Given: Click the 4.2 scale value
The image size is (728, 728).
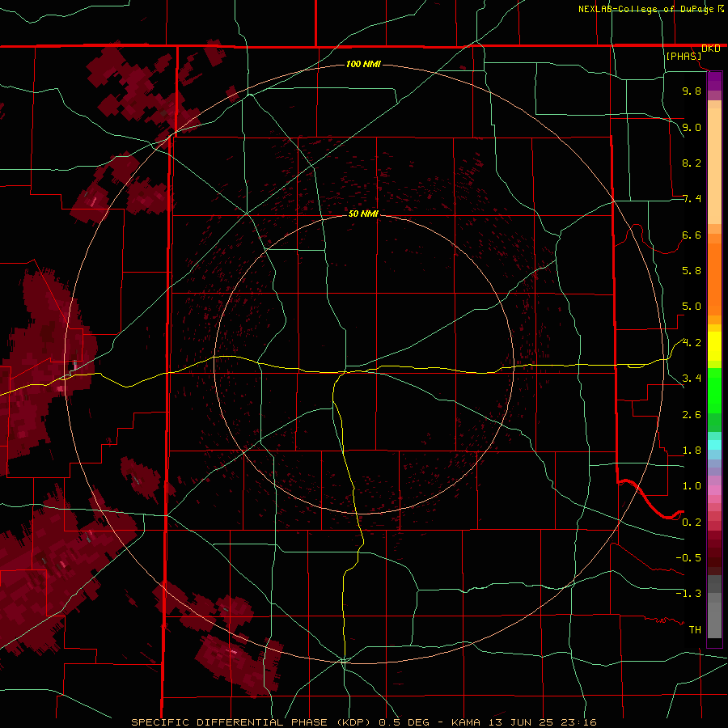Looking at the screenshot, I should (x=692, y=343).
